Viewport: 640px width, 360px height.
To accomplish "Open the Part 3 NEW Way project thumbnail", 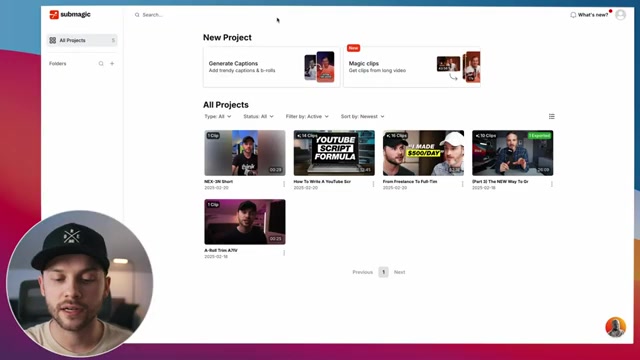I will point(513,153).
